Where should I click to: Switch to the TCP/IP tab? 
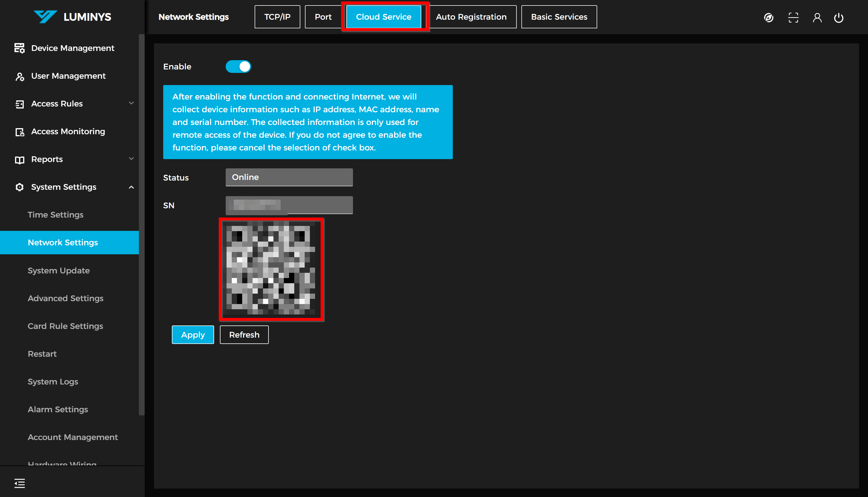[277, 17]
